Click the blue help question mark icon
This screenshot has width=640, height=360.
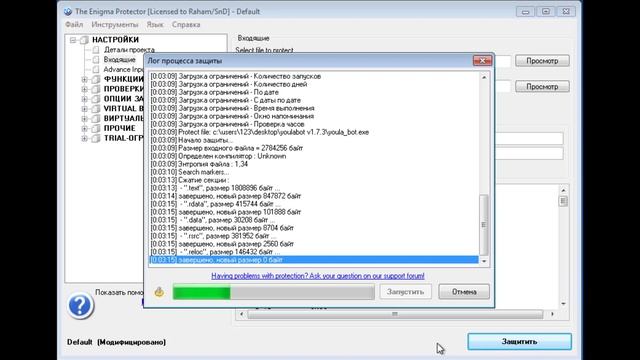[80, 305]
